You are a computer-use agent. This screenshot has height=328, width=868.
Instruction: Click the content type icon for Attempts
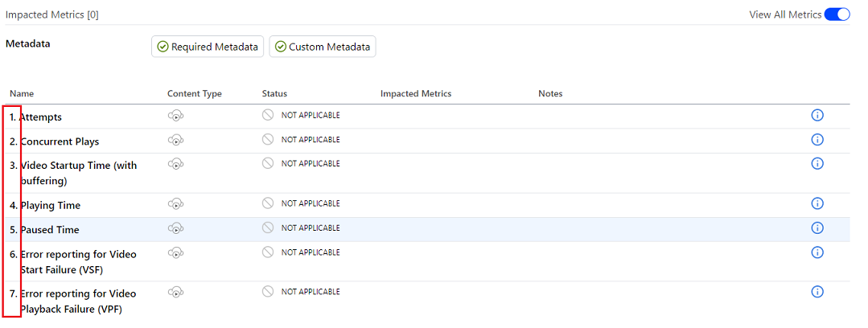point(175,116)
